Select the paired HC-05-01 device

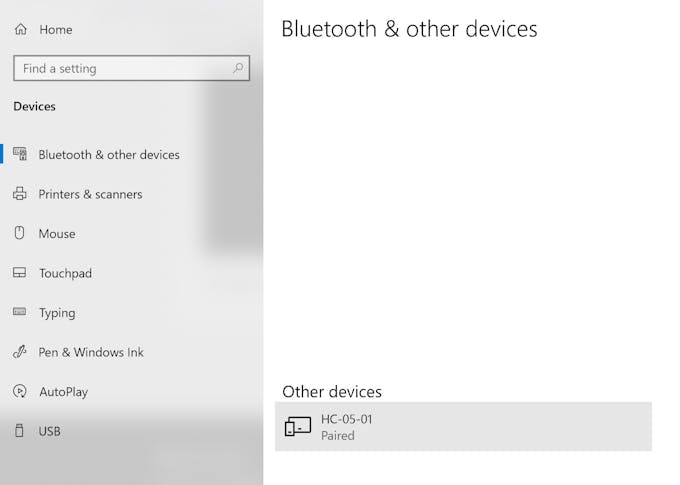[x=463, y=427]
